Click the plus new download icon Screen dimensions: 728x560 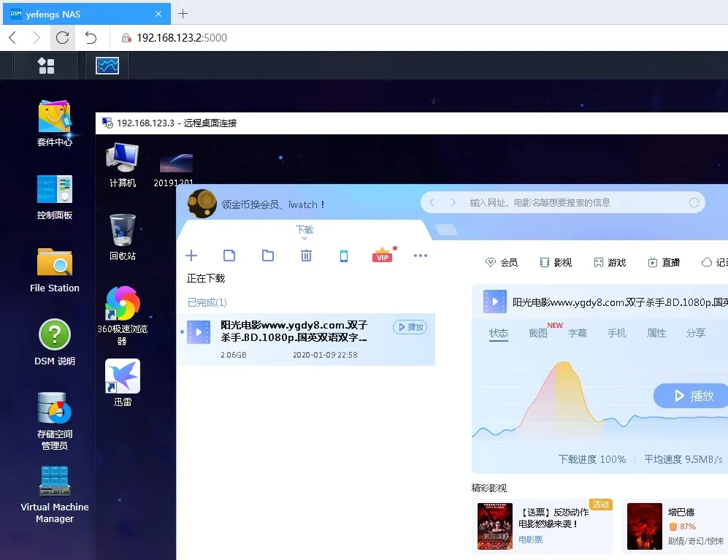[191, 256]
